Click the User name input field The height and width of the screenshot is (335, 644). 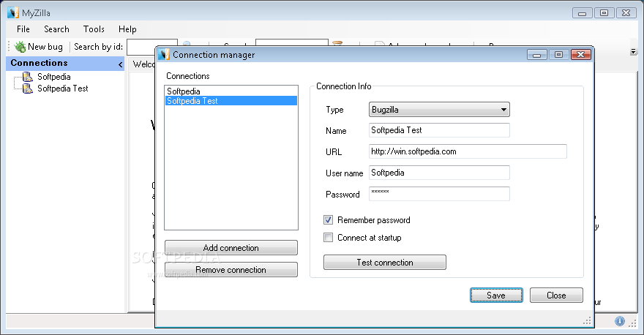(x=439, y=173)
